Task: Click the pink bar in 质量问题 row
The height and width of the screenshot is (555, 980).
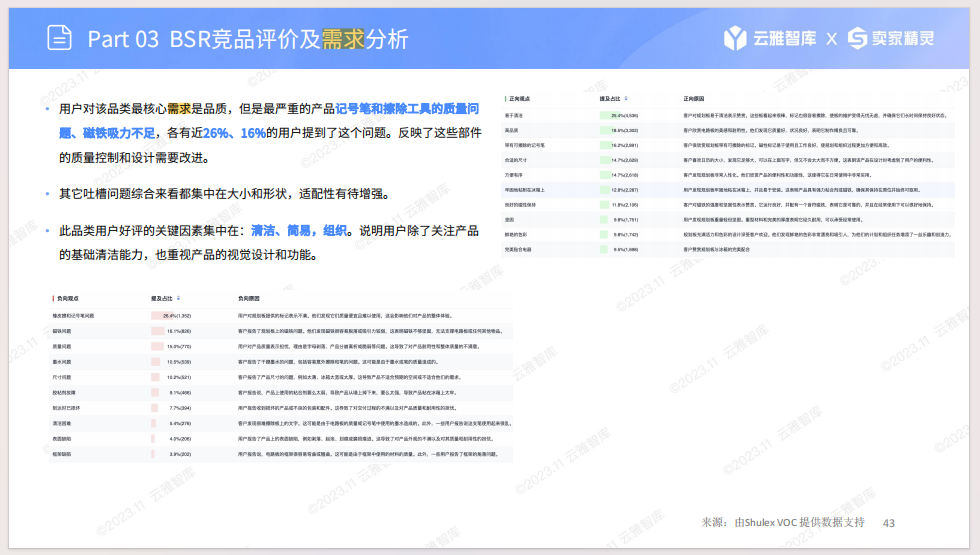Action: coord(157,346)
